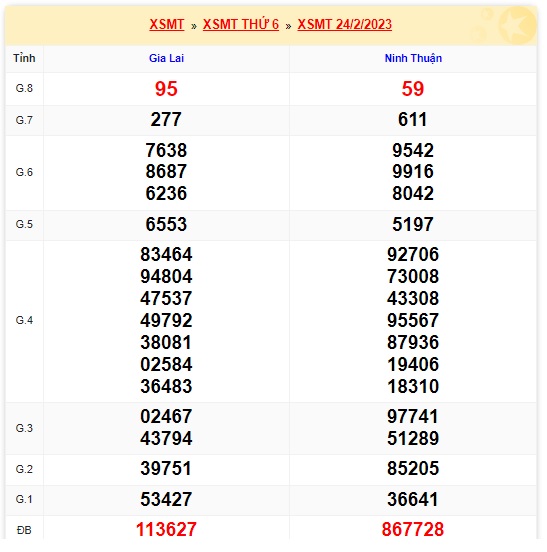
Task: Select the G.4 number 19406
Action: [x=413, y=364]
